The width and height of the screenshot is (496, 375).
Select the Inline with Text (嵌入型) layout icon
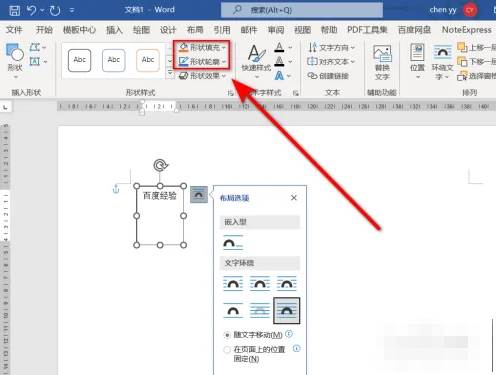pyautogui.click(x=233, y=243)
